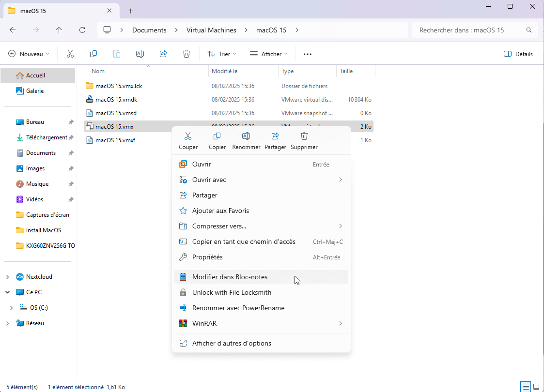Open Téléchargement in the sidebar

click(x=47, y=137)
